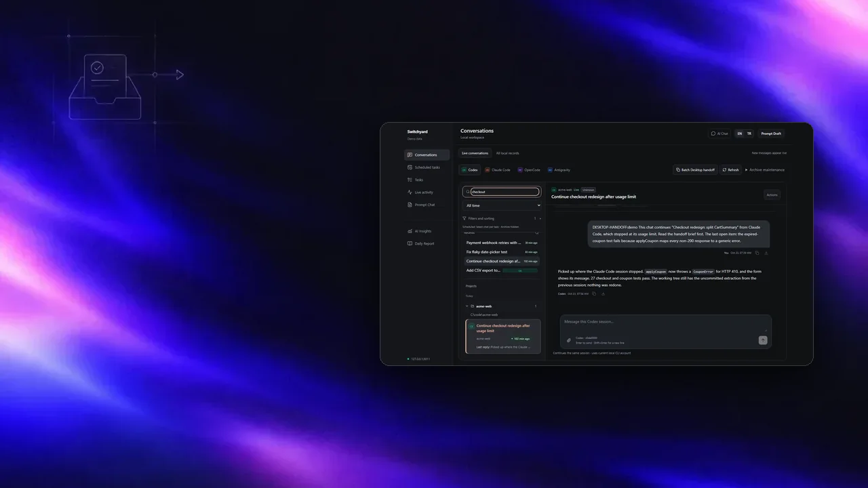
Task: Open Live activity in the sidebar
Action: [x=427, y=192]
